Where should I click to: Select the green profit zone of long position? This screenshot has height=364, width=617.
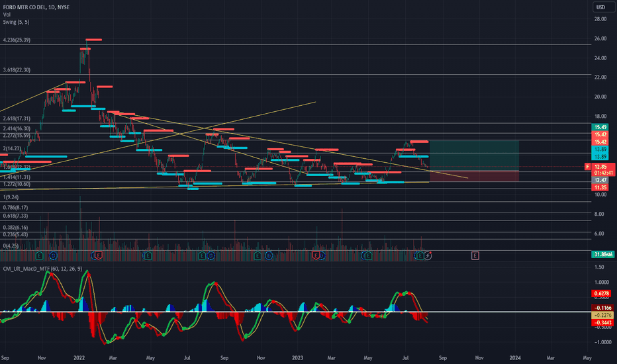(x=474, y=155)
